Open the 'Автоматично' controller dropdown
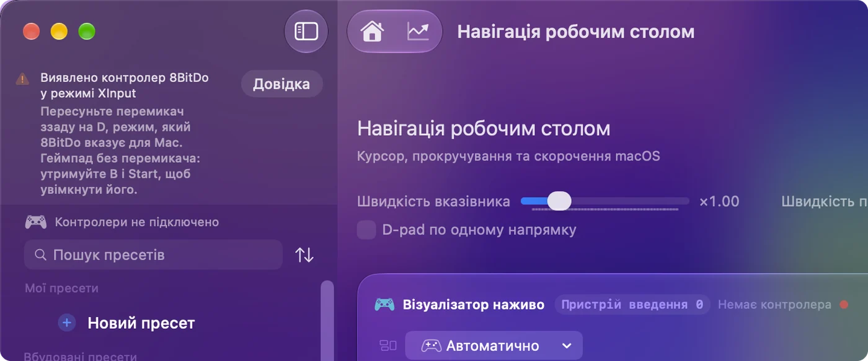The height and width of the screenshot is (361, 868). (494, 346)
